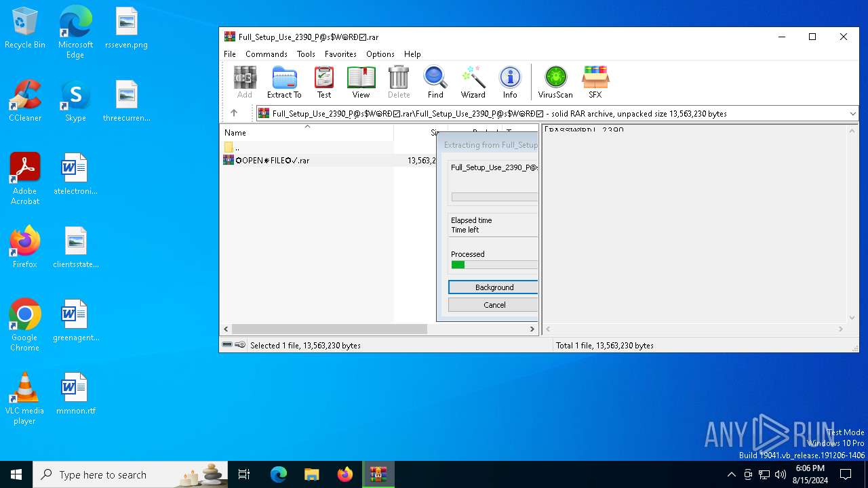The width and height of the screenshot is (868, 488).
Task: Click the taskbar search box
Action: click(131, 474)
